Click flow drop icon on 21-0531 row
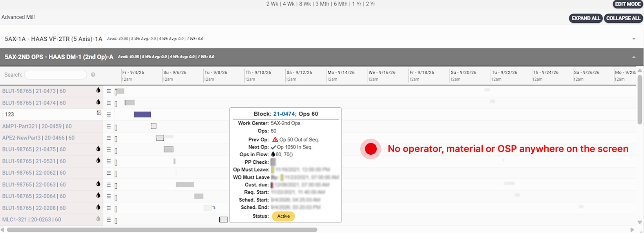This screenshot has width=644, height=235. coord(98,160)
